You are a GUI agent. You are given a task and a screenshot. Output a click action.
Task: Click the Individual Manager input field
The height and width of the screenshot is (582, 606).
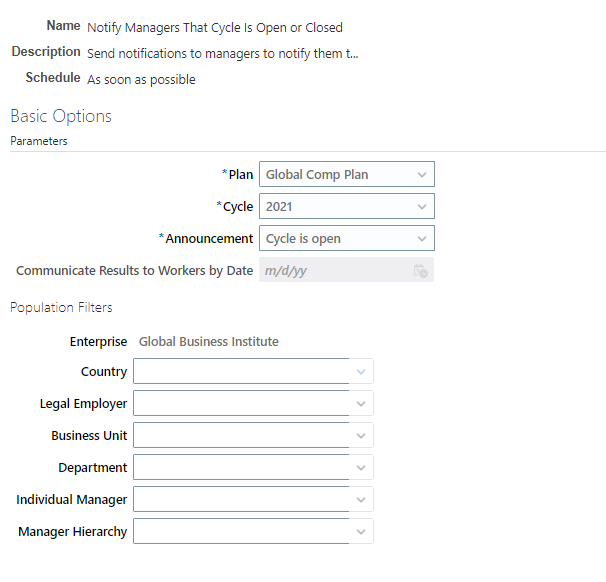click(241, 500)
